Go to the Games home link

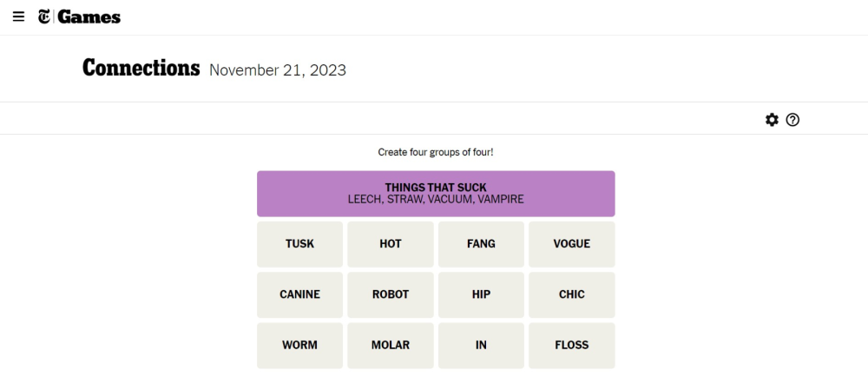pyautogui.click(x=89, y=17)
